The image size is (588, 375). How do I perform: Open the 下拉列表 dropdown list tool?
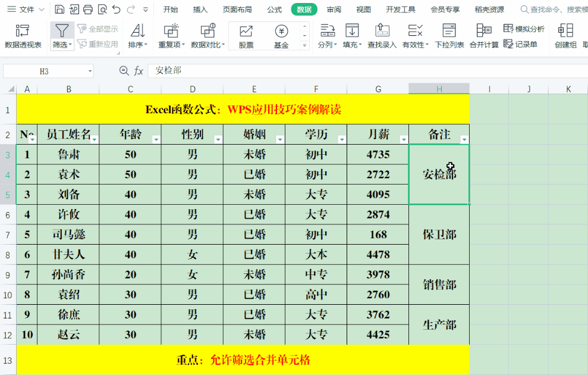pyautogui.click(x=449, y=31)
